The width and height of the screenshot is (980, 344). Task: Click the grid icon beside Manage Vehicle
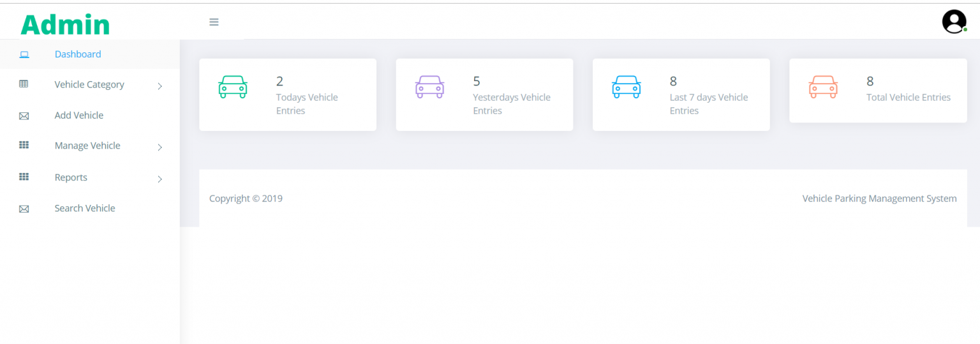(x=24, y=145)
